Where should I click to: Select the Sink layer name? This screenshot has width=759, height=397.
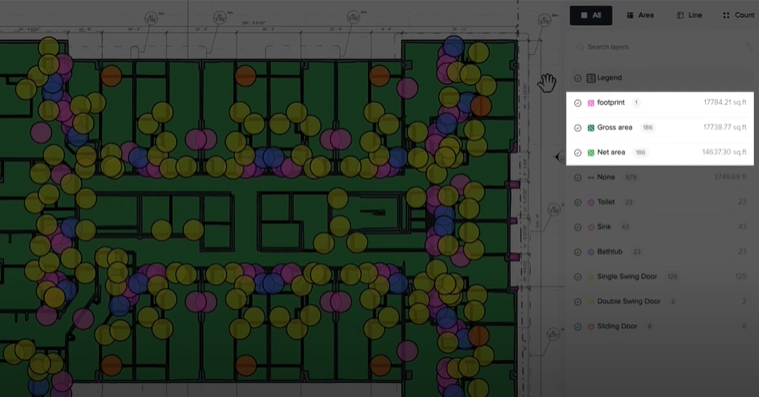[604, 227]
